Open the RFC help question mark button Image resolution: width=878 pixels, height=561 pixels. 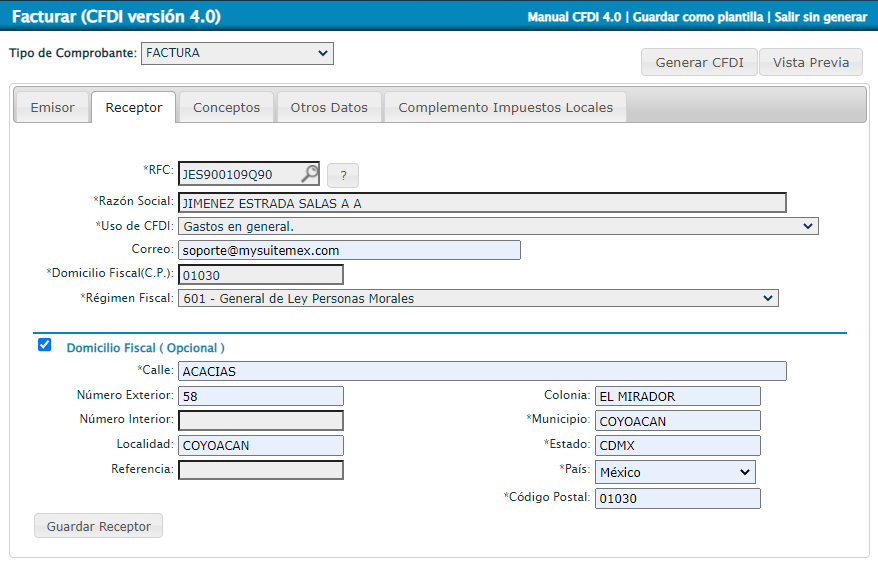(343, 175)
